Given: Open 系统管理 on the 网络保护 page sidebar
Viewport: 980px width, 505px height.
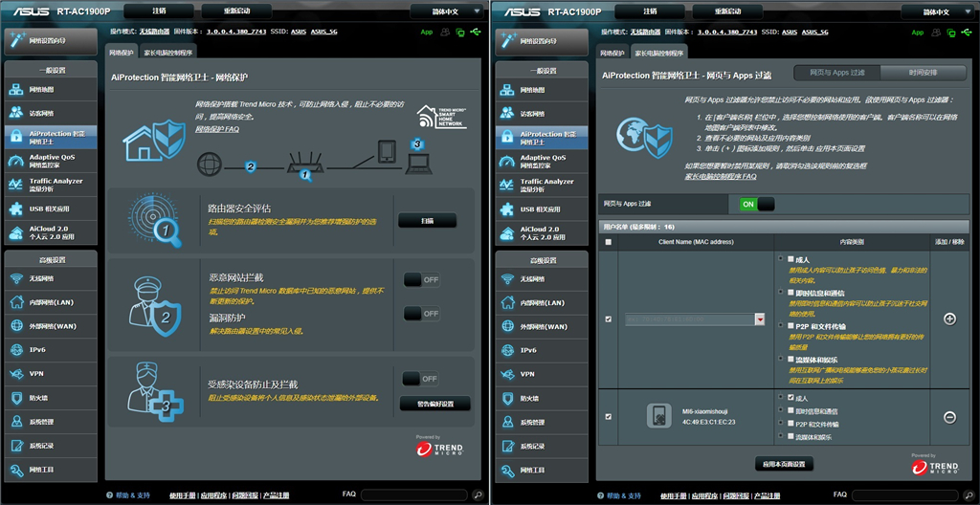Looking at the screenshot, I should point(51,422).
